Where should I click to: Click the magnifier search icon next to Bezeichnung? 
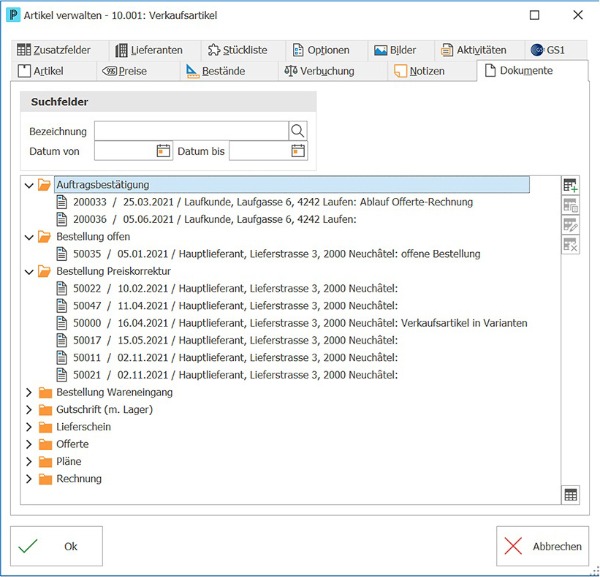297,131
